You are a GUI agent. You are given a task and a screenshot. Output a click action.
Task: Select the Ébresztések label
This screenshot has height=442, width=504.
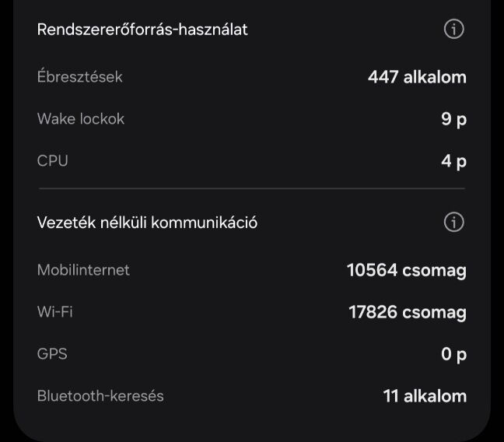tap(79, 77)
